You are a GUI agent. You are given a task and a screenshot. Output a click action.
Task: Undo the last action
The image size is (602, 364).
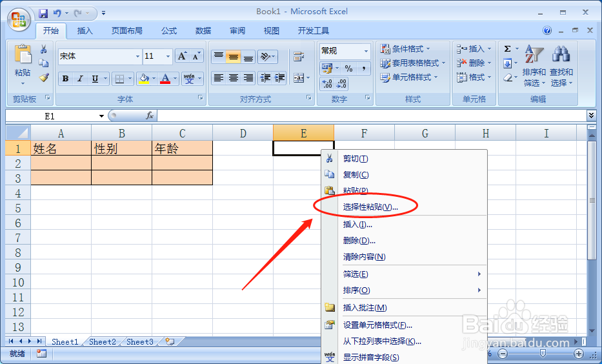click(x=57, y=14)
